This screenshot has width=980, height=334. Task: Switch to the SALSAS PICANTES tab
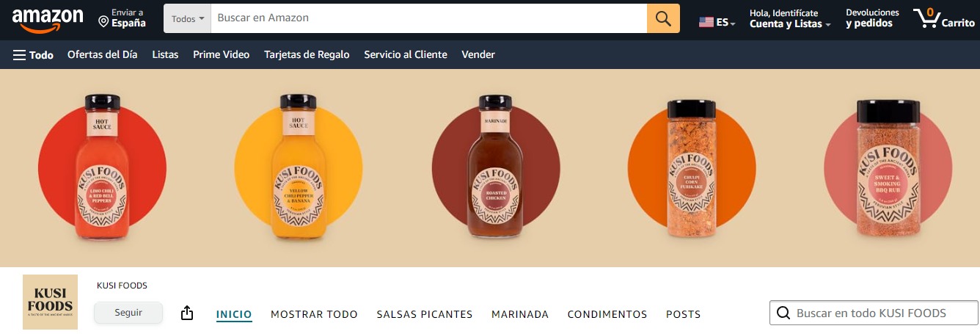[425, 314]
